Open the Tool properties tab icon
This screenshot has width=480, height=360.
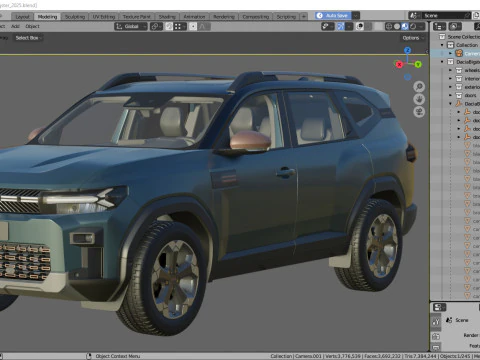[x=436, y=321]
